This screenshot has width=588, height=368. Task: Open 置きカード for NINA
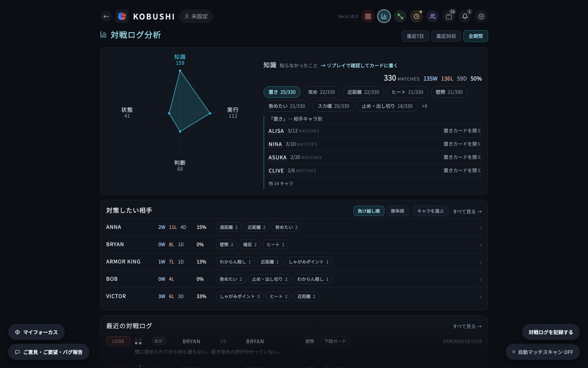click(x=462, y=144)
